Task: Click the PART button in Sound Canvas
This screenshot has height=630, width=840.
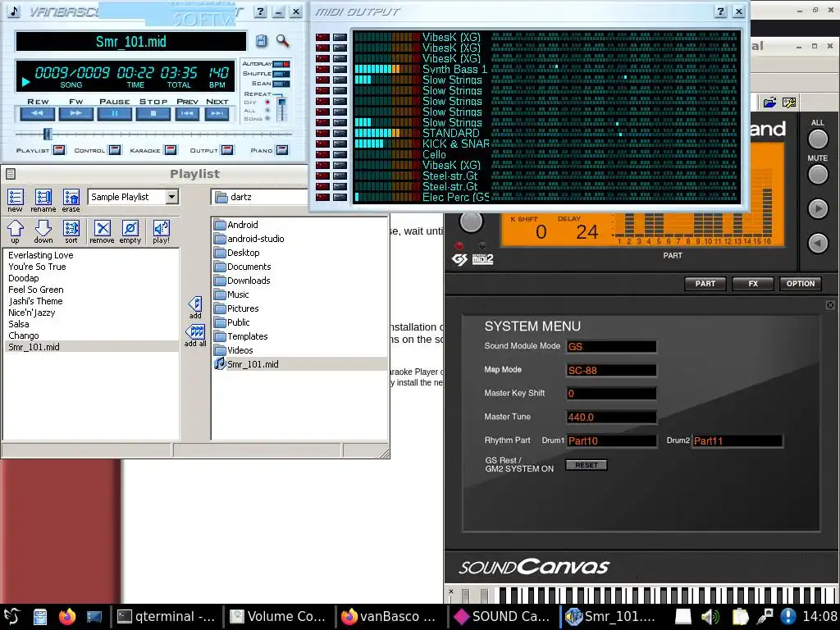Action: (705, 283)
